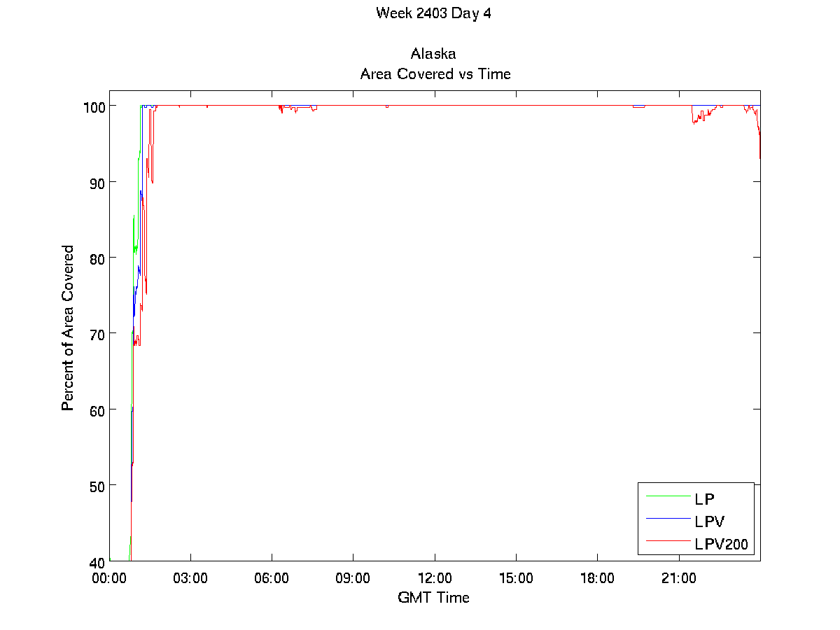Click the 'Alaska' subtitle text
This screenshot has height=630, width=840.
point(433,54)
